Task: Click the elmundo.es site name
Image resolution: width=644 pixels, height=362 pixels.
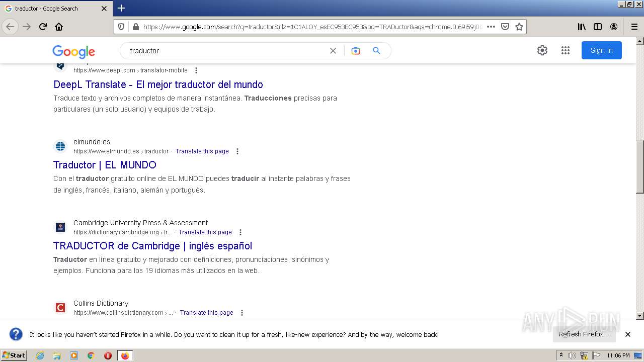Action: pos(92,142)
